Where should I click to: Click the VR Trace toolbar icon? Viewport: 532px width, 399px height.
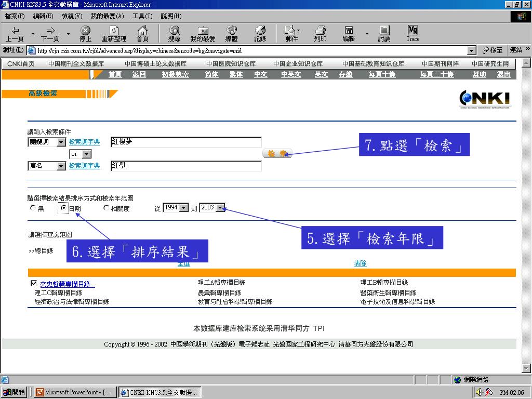[x=413, y=34]
